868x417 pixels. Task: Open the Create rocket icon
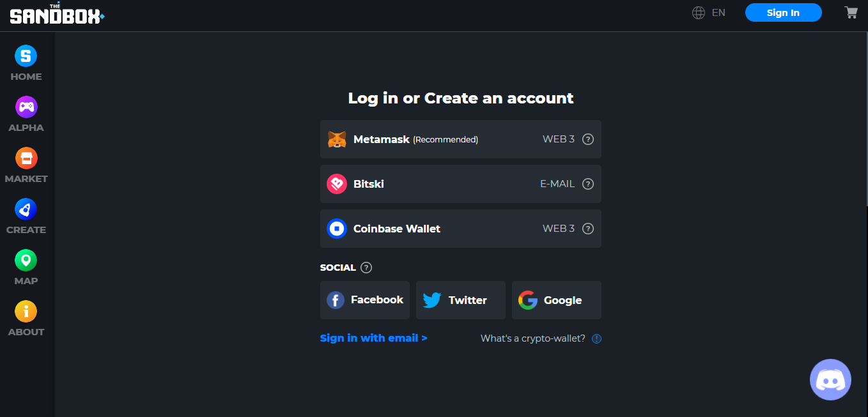click(x=26, y=209)
